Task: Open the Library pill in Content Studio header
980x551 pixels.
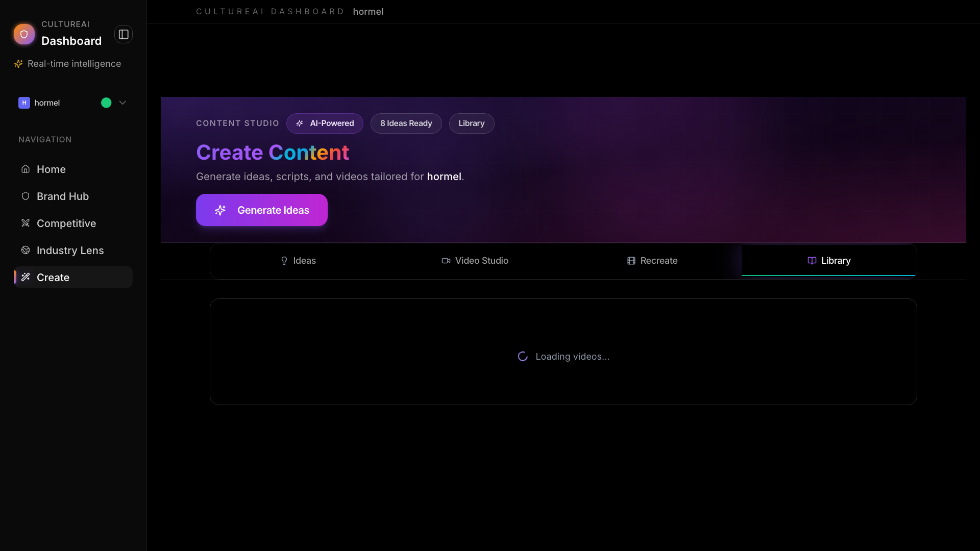Action: pyautogui.click(x=471, y=123)
